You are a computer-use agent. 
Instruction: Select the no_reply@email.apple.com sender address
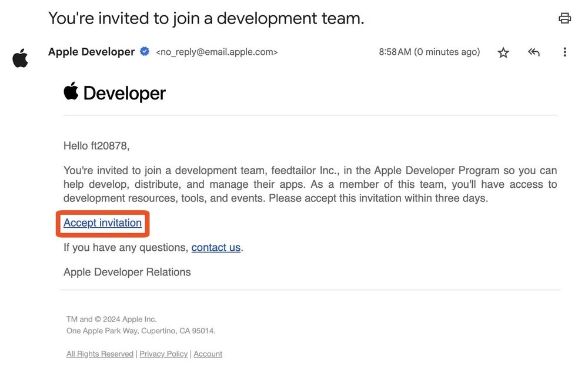click(x=217, y=52)
